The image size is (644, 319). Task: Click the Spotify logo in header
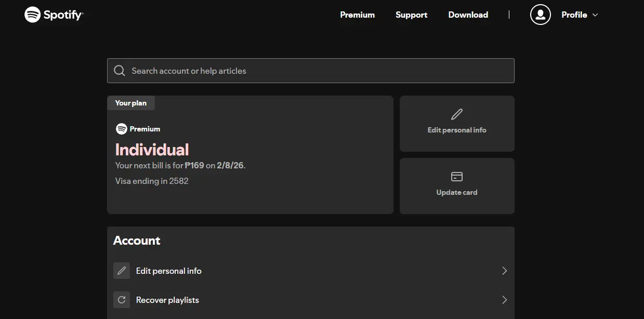click(54, 15)
